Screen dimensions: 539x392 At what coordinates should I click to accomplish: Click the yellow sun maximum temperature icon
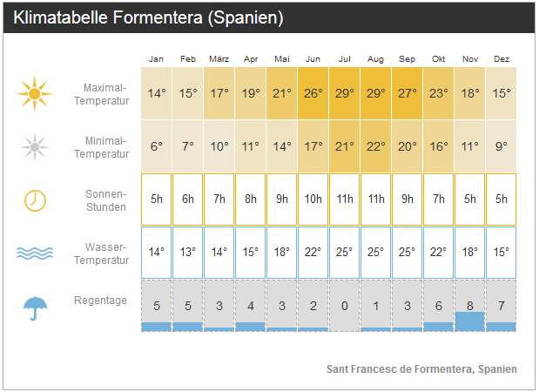coord(35,93)
